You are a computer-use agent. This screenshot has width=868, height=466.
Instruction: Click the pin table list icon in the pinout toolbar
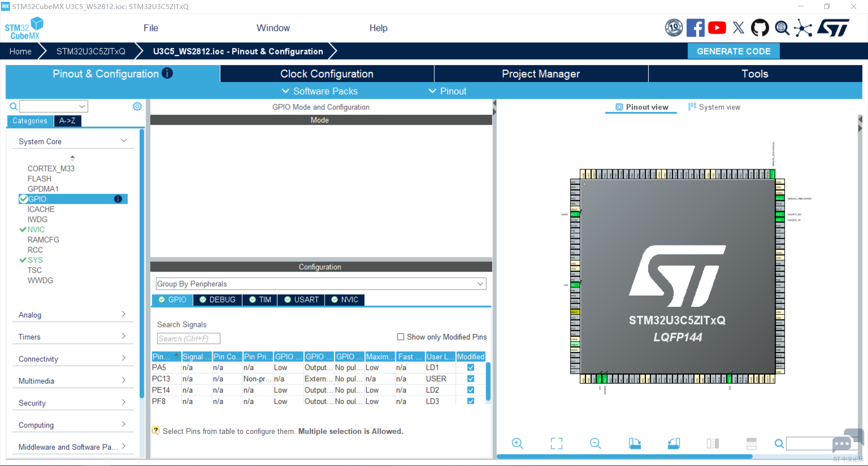point(751,443)
